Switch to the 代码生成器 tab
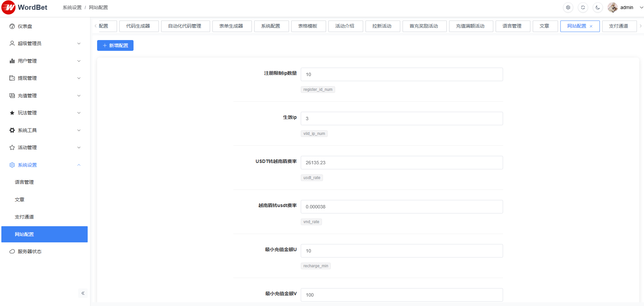 pos(139,26)
